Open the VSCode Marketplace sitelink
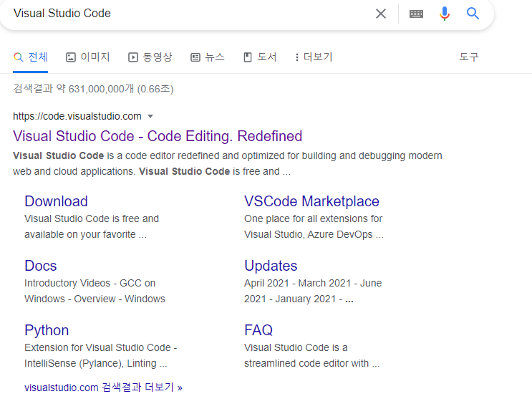This screenshot has height=414, width=532. click(x=311, y=201)
